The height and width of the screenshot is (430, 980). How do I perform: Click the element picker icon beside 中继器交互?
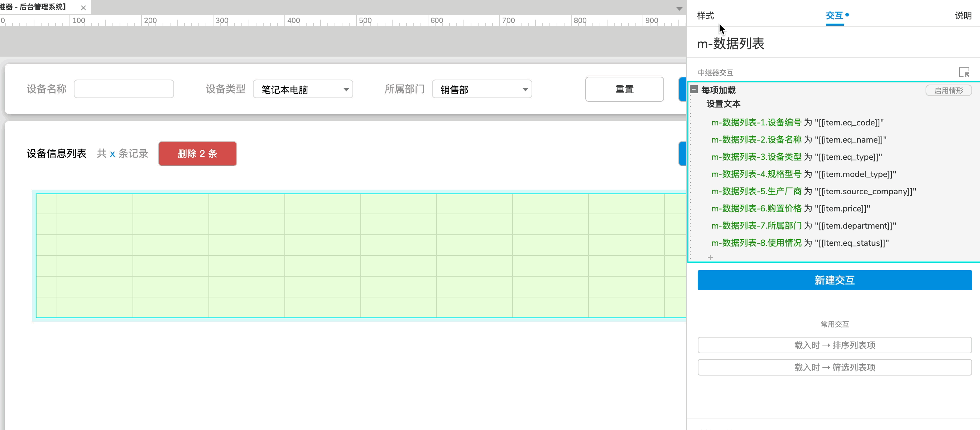click(964, 72)
